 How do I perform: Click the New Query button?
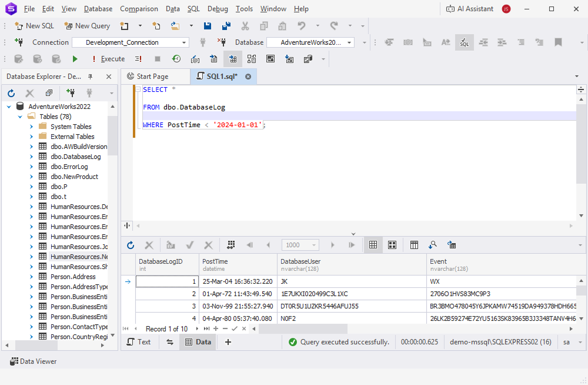tap(87, 26)
